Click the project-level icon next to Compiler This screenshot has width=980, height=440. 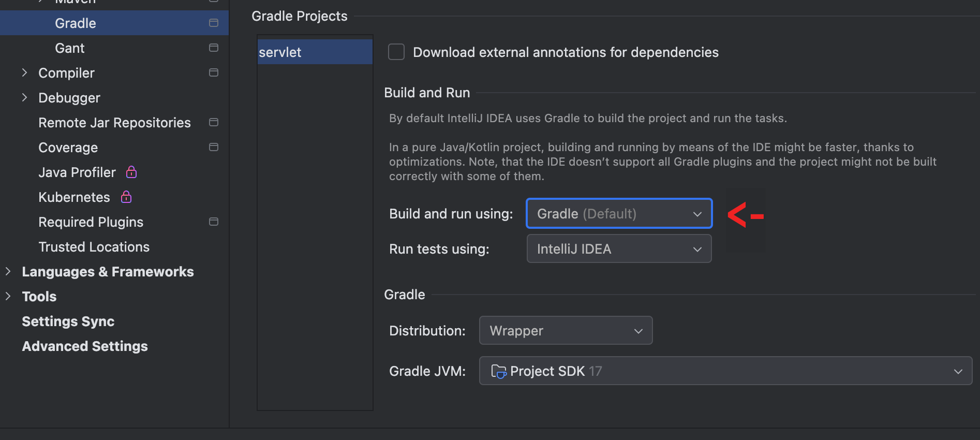click(213, 72)
